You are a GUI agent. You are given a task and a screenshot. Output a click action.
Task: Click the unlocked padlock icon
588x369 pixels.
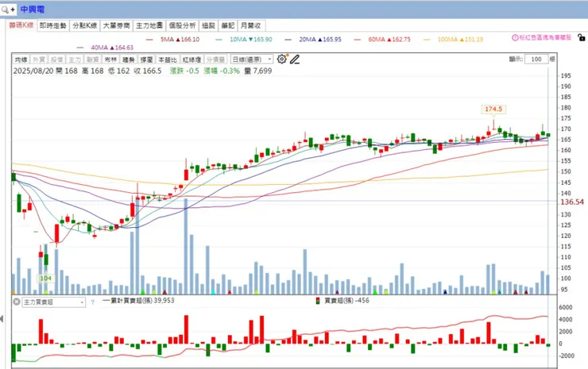(x=581, y=37)
